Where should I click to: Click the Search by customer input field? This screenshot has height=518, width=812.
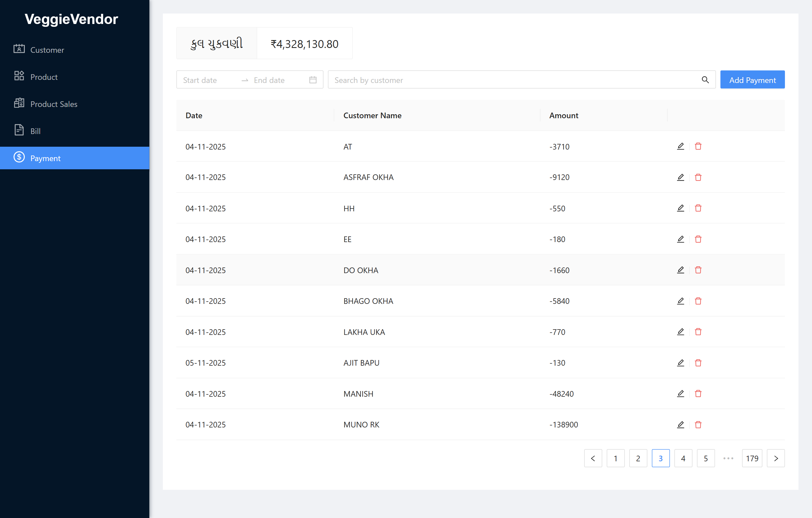[x=472, y=80]
